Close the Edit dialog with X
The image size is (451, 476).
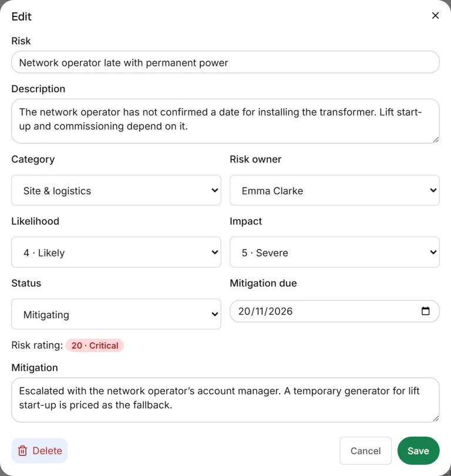coord(435,15)
